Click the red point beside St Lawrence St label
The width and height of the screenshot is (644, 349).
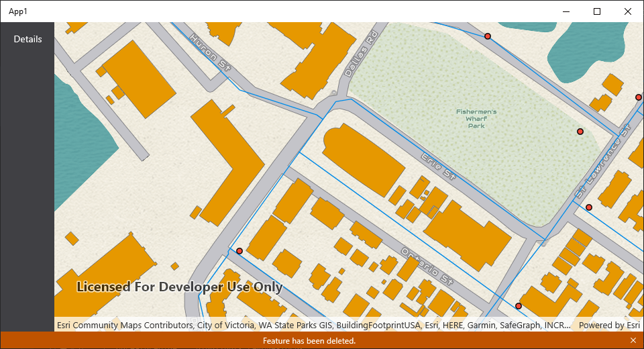(x=589, y=207)
